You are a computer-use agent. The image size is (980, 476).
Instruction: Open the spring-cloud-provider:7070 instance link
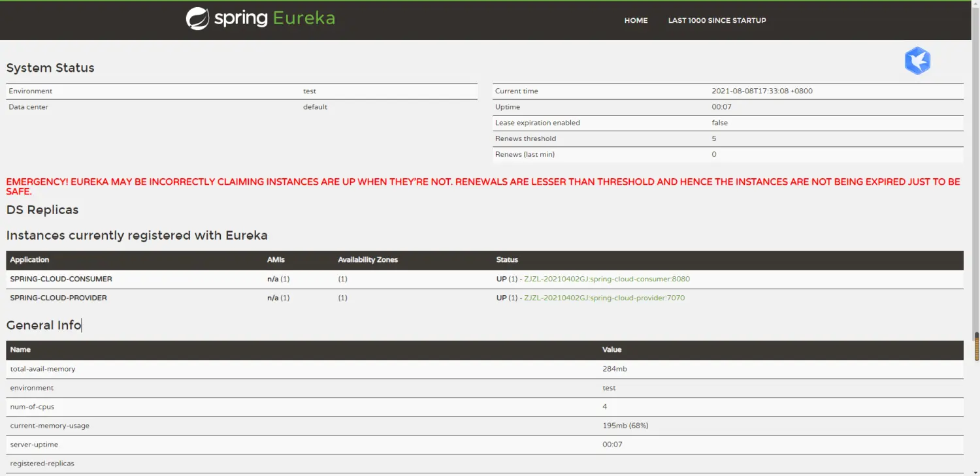[604, 298]
